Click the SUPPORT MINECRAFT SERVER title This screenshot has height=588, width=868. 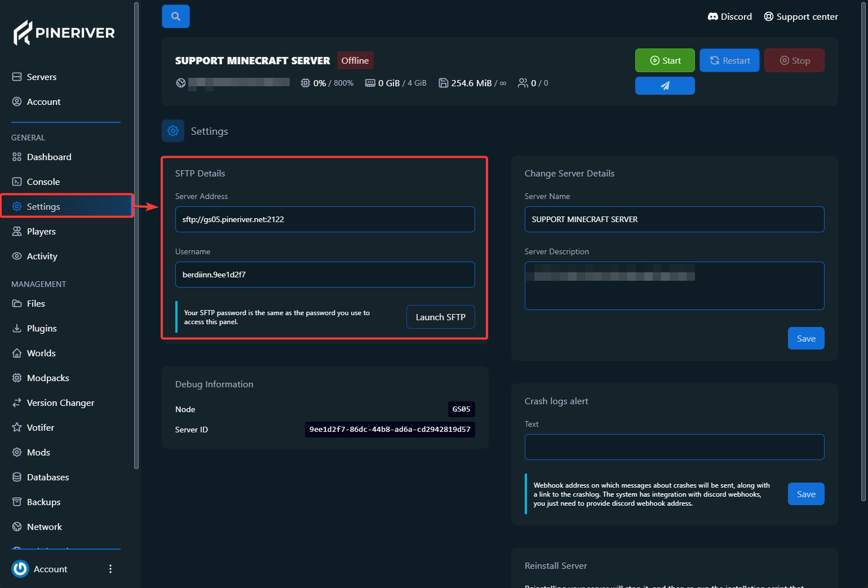(x=253, y=60)
